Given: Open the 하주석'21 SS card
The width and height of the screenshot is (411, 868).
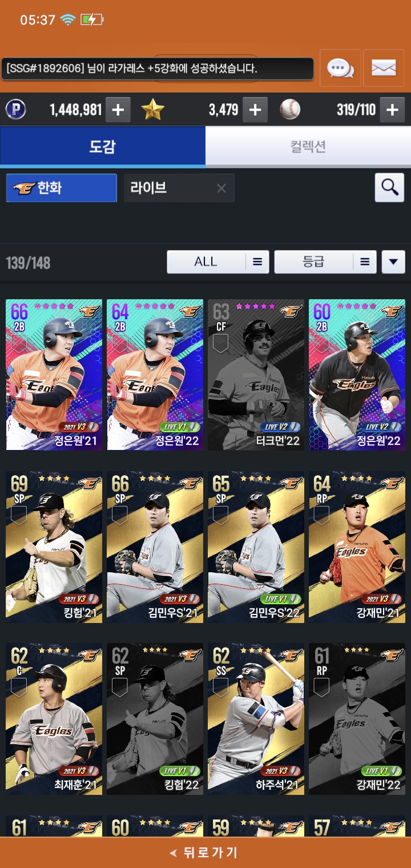Looking at the screenshot, I should pyautogui.click(x=256, y=719).
